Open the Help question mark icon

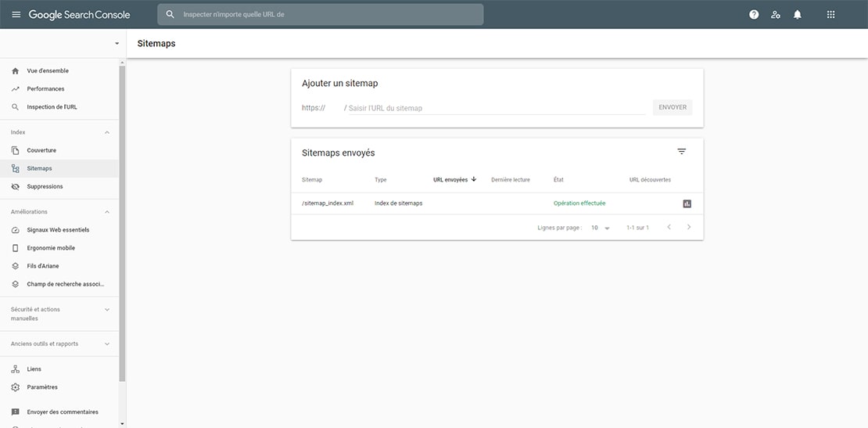coord(754,15)
